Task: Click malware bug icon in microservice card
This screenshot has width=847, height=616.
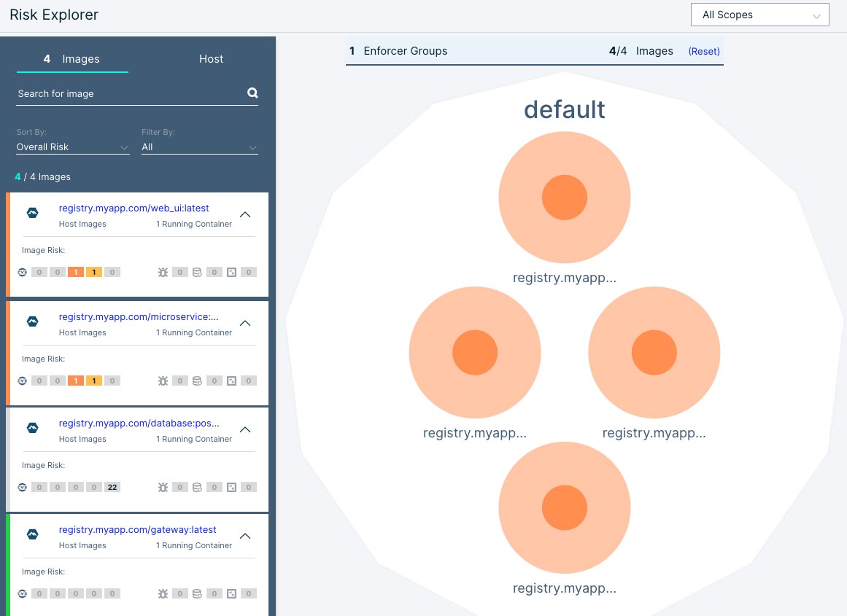Action: point(163,381)
